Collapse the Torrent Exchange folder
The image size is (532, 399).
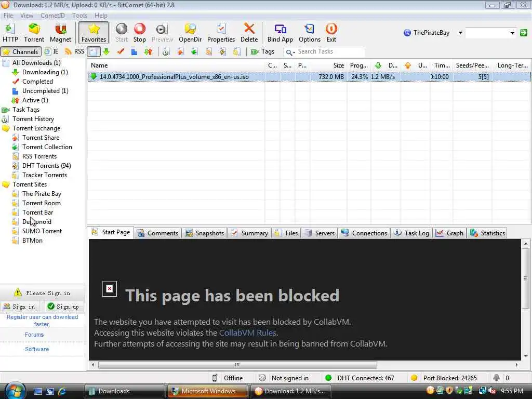click(6, 128)
